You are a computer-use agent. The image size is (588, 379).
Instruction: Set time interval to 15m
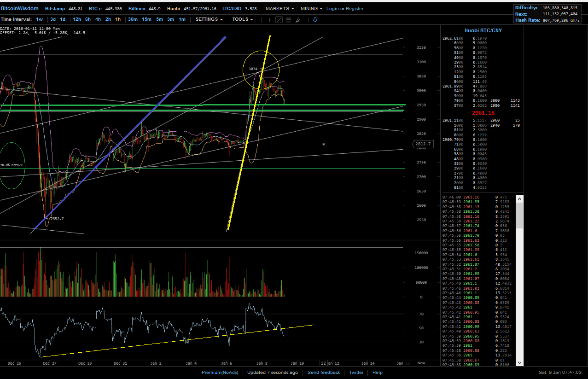(x=146, y=19)
